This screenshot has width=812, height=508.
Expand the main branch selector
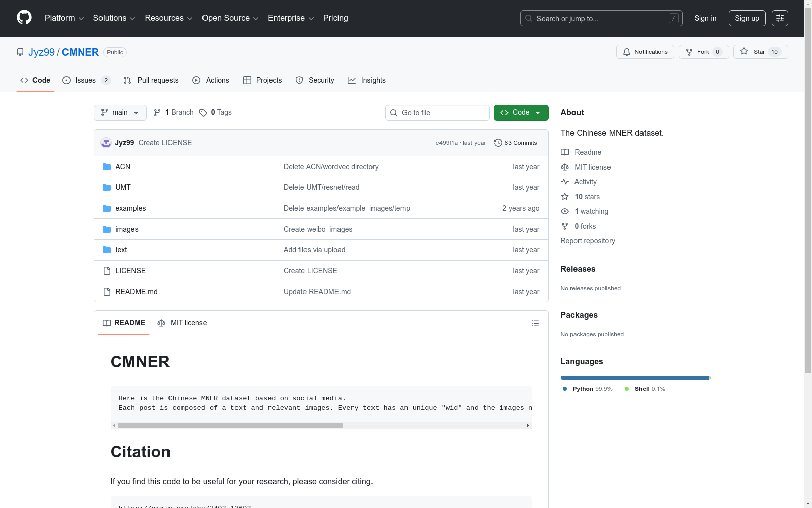(x=120, y=113)
